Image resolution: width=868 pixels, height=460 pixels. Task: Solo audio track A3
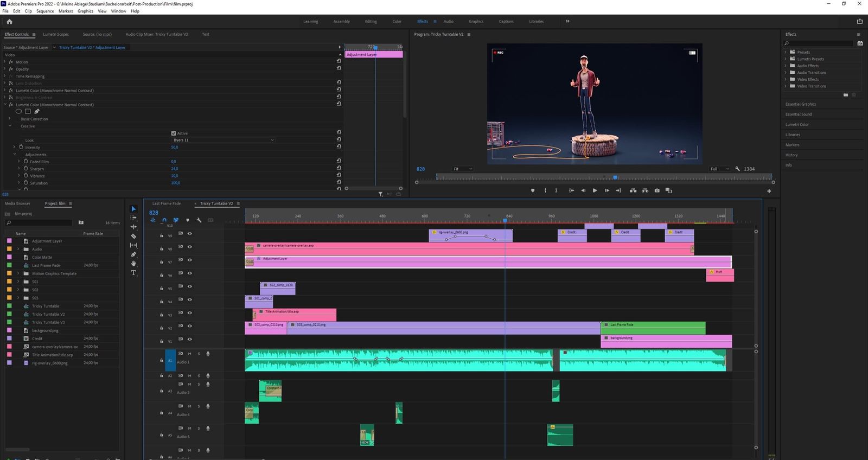point(199,384)
